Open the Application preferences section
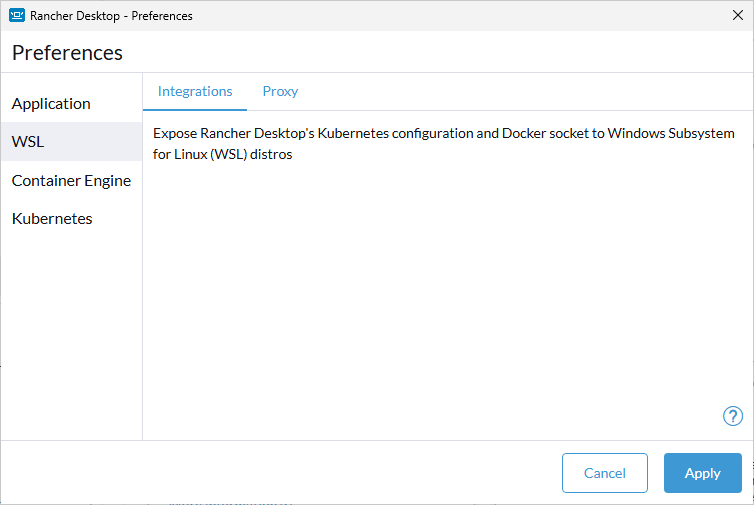This screenshot has height=505, width=754. click(51, 104)
